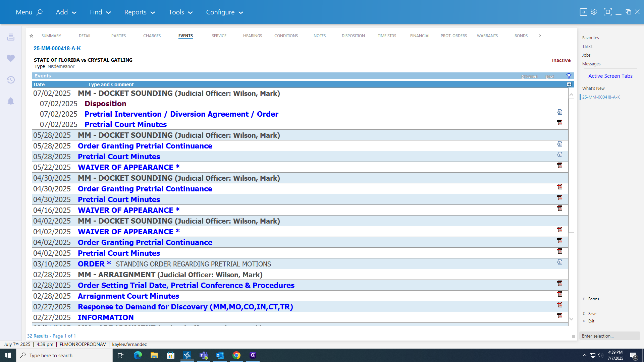
Task: Open Order Setting Trial Date, Pretrial Conference link
Action: [x=186, y=286]
